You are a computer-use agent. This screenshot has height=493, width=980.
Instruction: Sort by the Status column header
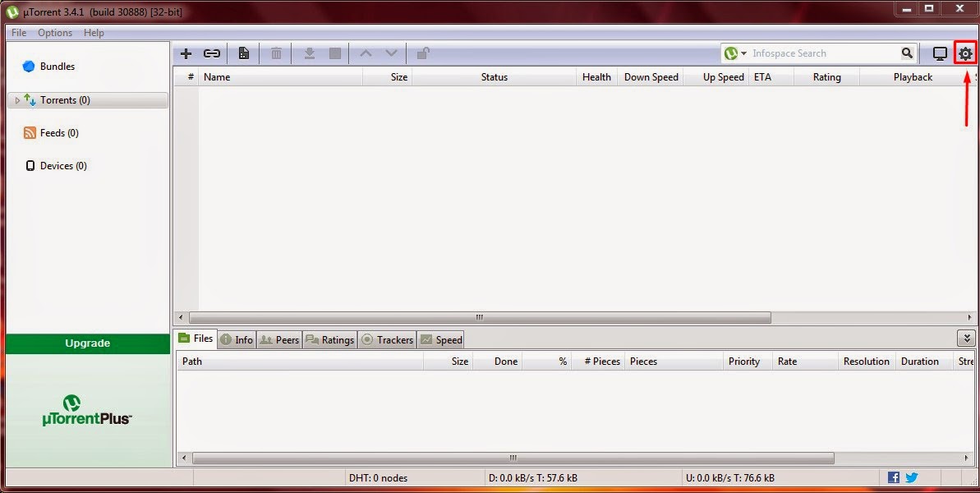click(x=494, y=77)
